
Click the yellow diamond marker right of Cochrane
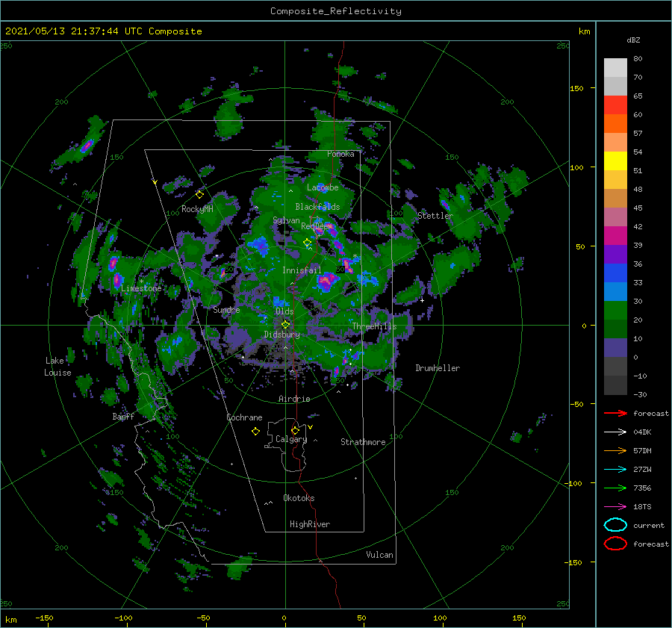click(x=255, y=432)
